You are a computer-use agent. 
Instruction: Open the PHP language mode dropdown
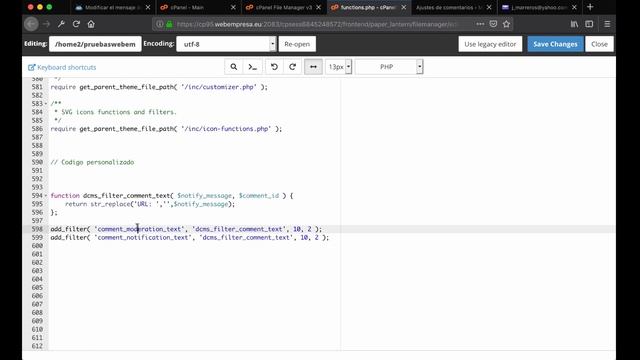pyautogui.click(x=389, y=67)
